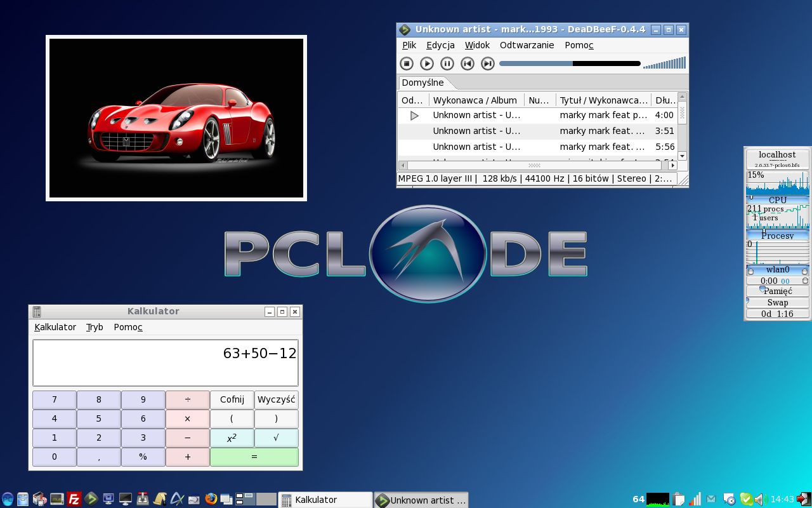The width and height of the screenshot is (812, 508).
Task: Skip to the next track in DeaDBeeF
Action: point(488,63)
